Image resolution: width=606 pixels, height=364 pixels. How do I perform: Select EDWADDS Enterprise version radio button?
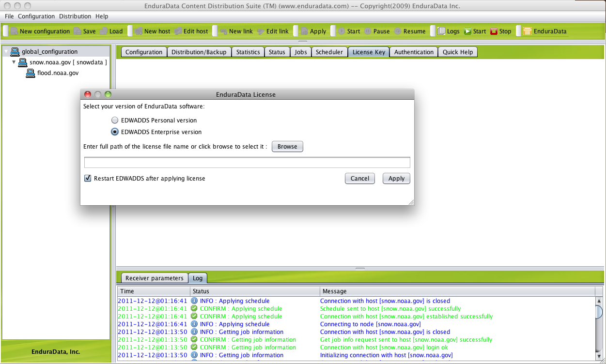115,132
